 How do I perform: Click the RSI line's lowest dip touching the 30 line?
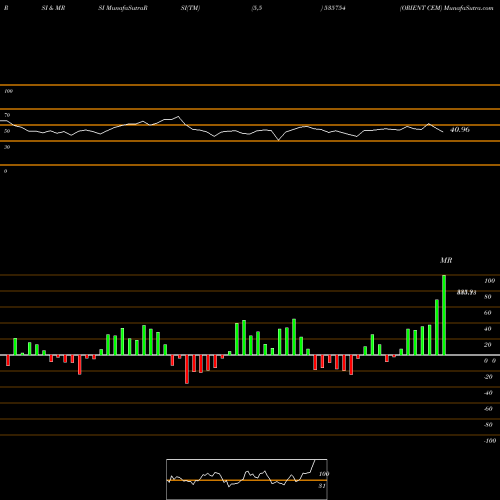[279, 140]
